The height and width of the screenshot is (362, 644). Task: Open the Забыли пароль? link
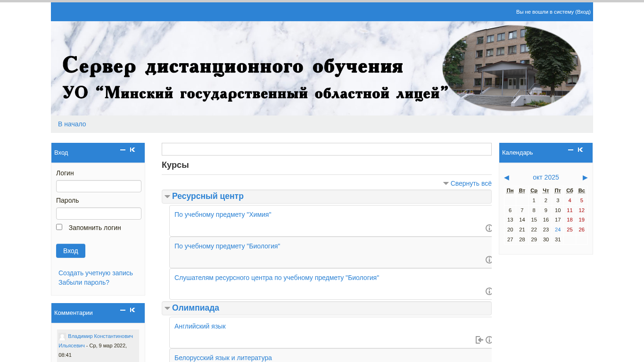pyautogui.click(x=84, y=282)
